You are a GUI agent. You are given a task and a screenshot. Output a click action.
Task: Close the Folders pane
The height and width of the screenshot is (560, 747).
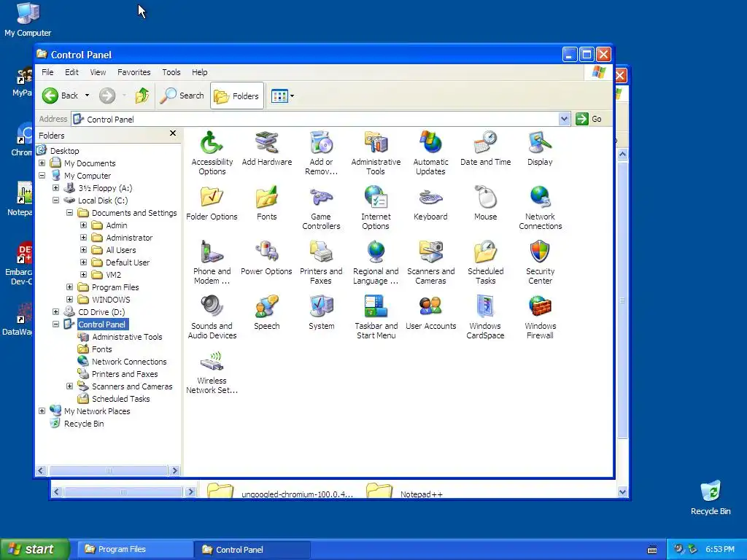click(x=173, y=133)
